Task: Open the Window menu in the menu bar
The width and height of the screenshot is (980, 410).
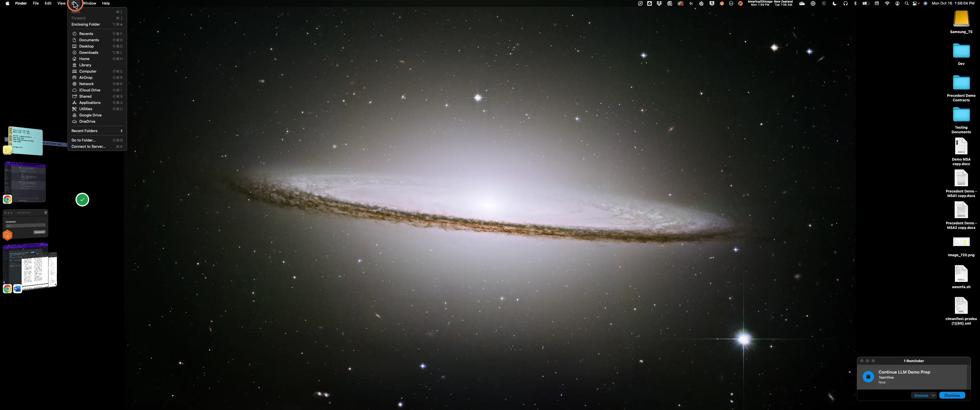Action: point(89,3)
